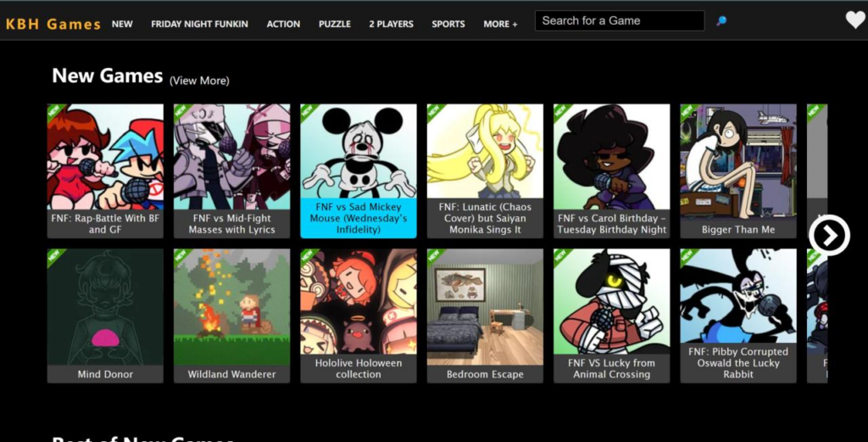The width and height of the screenshot is (868, 442).
Task: Open the PUZZLE category
Action: coord(334,24)
